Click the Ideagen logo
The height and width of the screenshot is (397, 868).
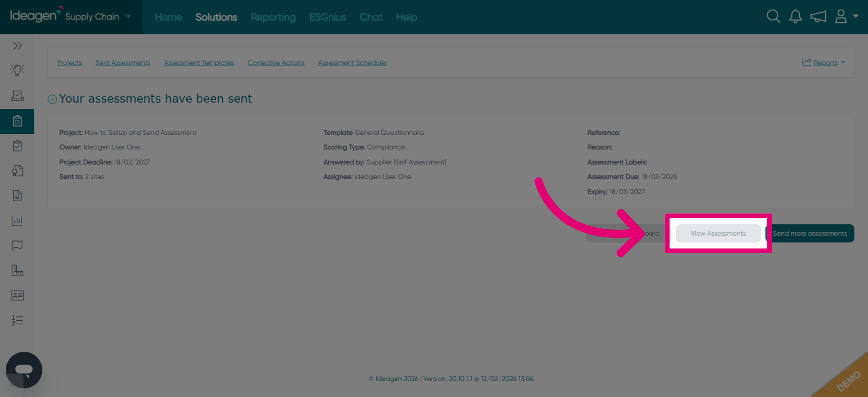[36, 15]
